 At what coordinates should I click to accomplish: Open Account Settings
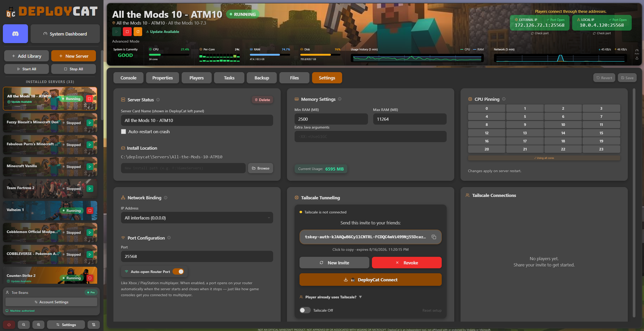pyautogui.click(x=51, y=302)
